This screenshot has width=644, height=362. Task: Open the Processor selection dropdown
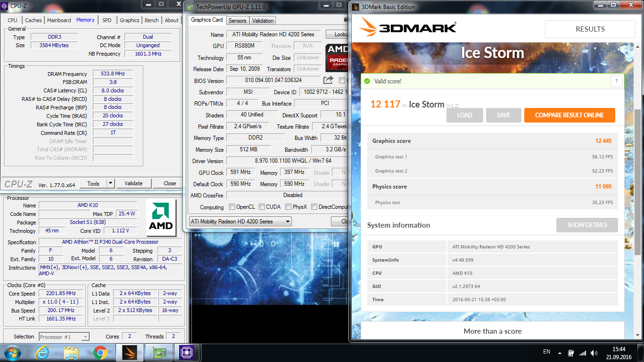64,337
